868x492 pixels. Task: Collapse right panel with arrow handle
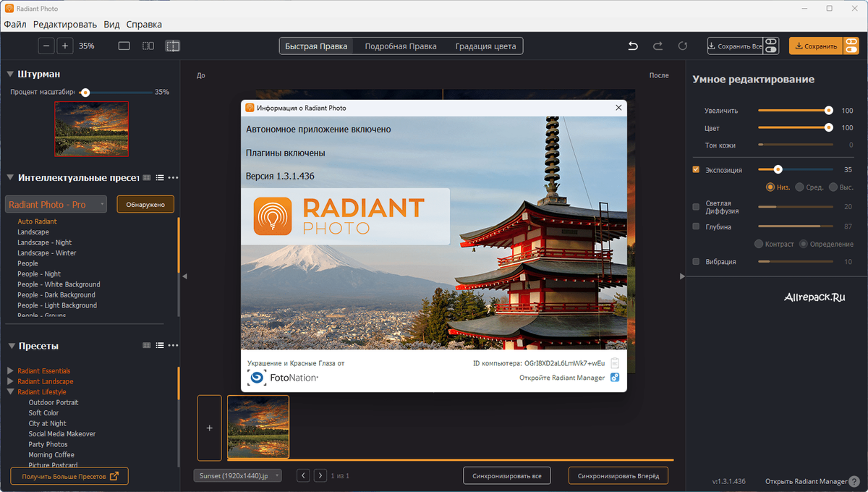click(681, 276)
